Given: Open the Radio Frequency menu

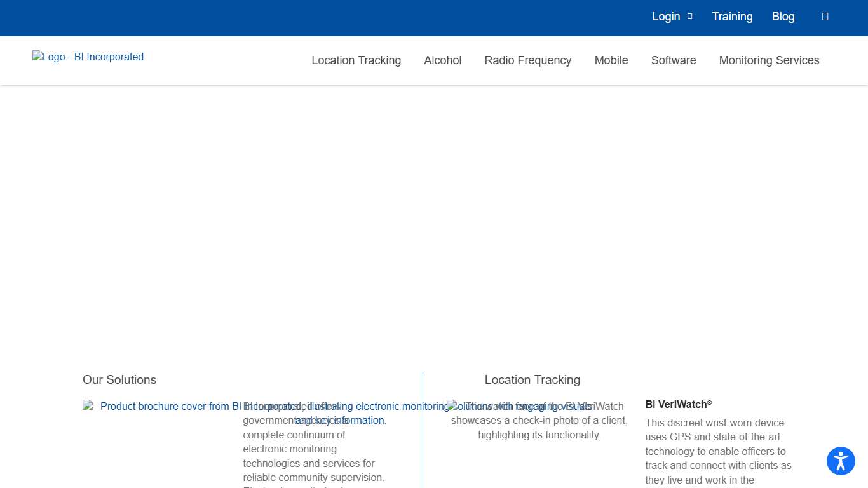Looking at the screenshot, I should 527,60.
